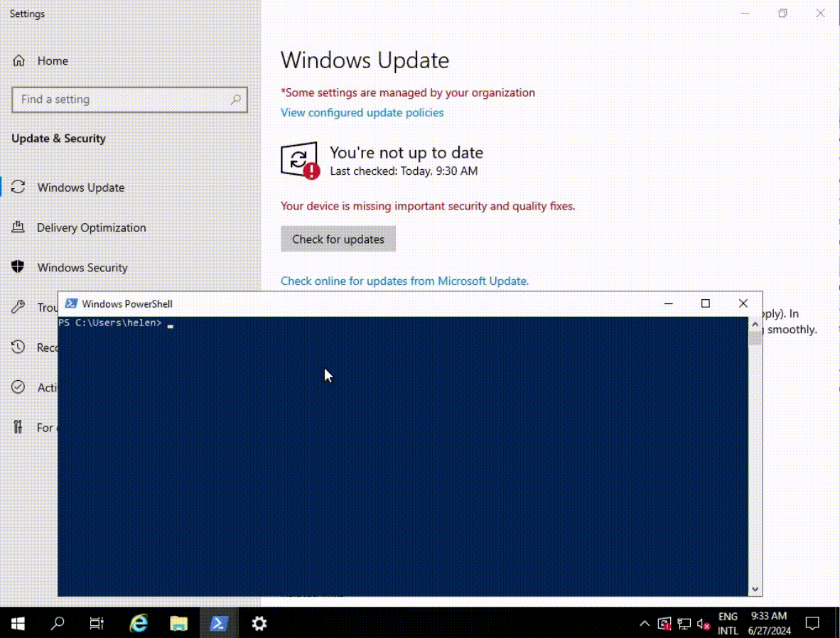Click the You're not up to date text
The height and width of the screenshot is (638, 840).
pyautogui.click(x=406, y=153)
